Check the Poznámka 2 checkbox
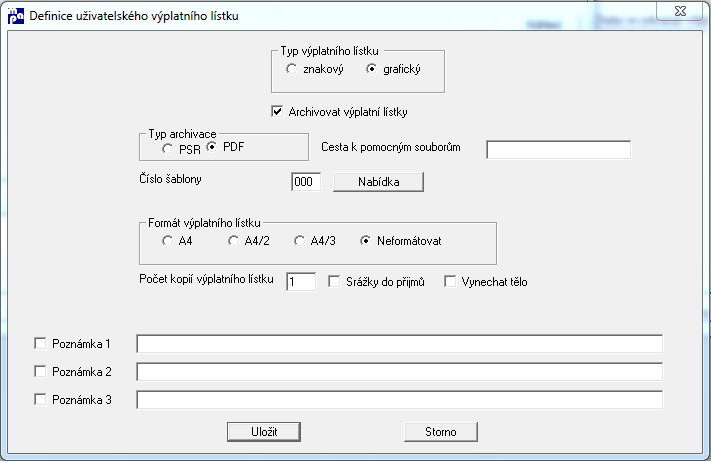The width and height of the screenshot is (711, 461). click(x=40, y=372)
